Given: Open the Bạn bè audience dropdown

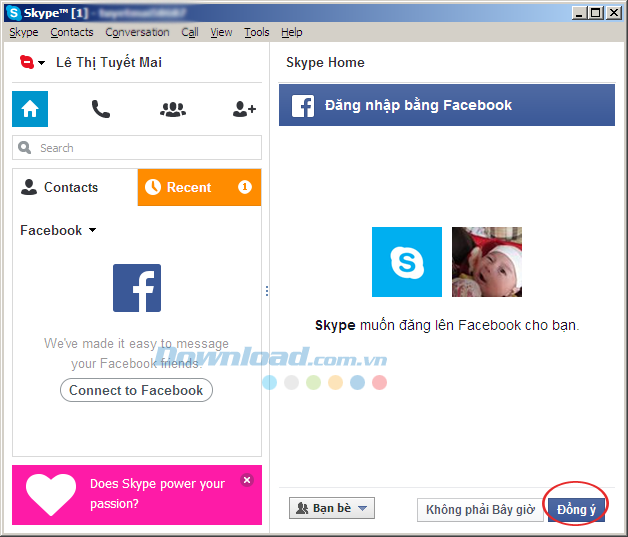Looking at the screenshot, I should tap(332, 508).
